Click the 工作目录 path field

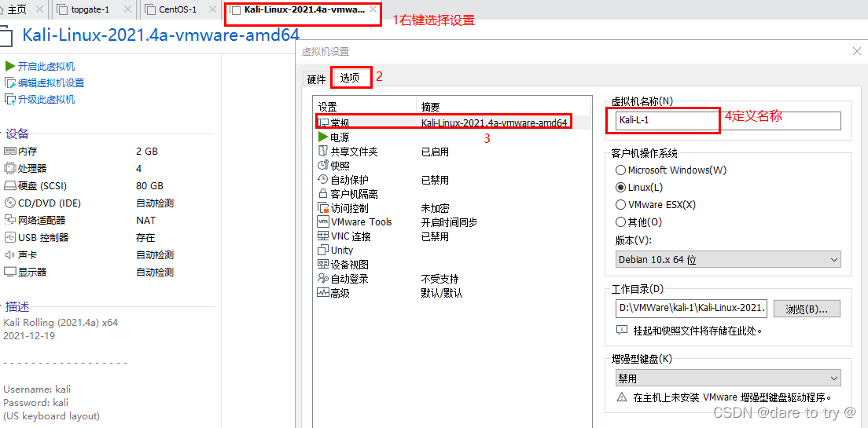(691, 309)
